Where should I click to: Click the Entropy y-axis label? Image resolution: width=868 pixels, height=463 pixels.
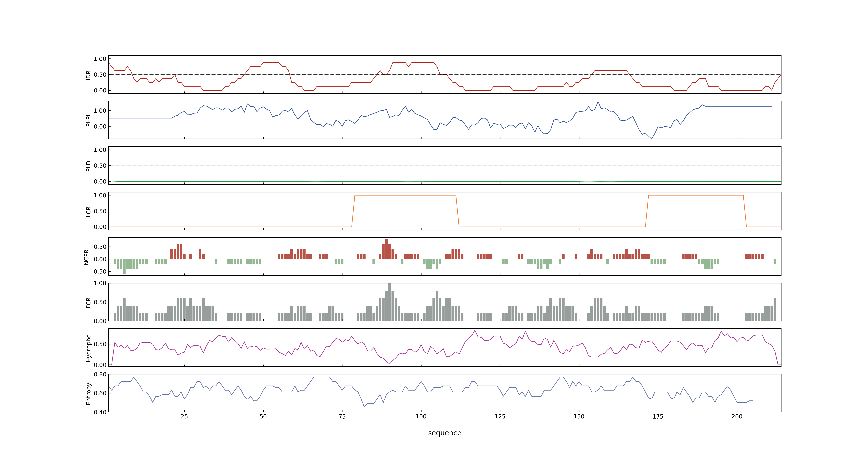[88, 393]
